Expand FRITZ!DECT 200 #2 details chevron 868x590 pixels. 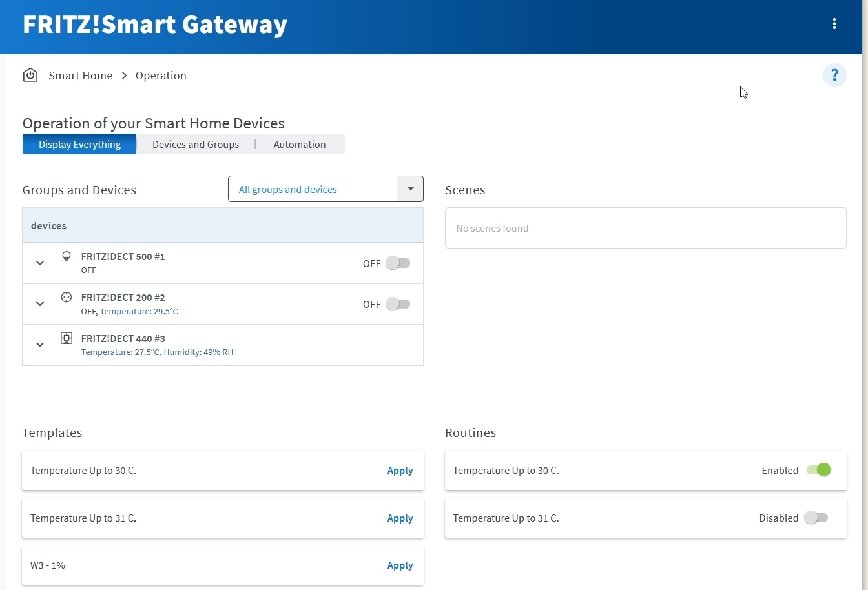(x=40, y=303)
